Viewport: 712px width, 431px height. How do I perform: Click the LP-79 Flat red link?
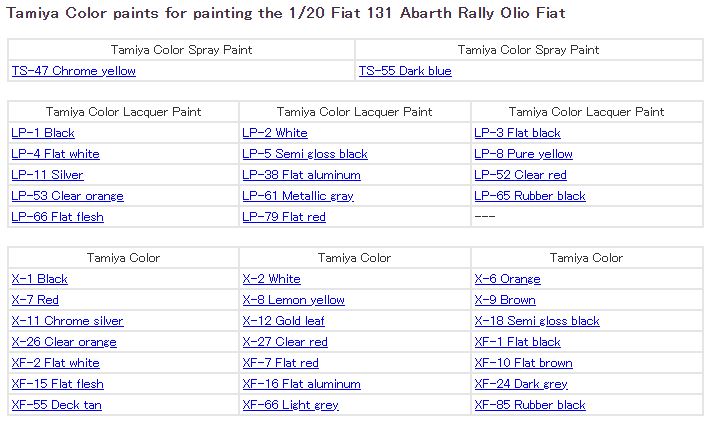coord(284,217)
